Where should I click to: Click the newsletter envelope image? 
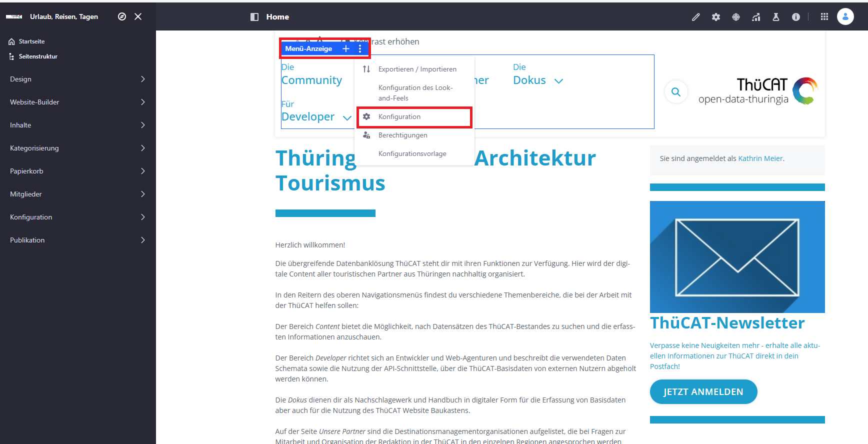[737, 257]
